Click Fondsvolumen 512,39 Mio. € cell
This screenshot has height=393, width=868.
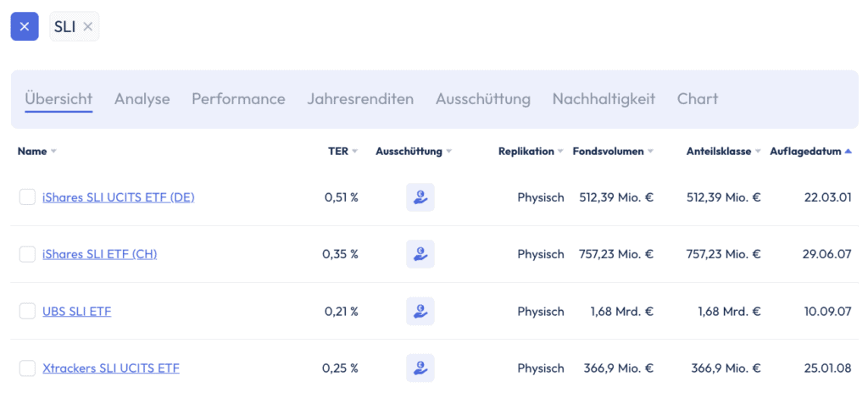[616, 197]
